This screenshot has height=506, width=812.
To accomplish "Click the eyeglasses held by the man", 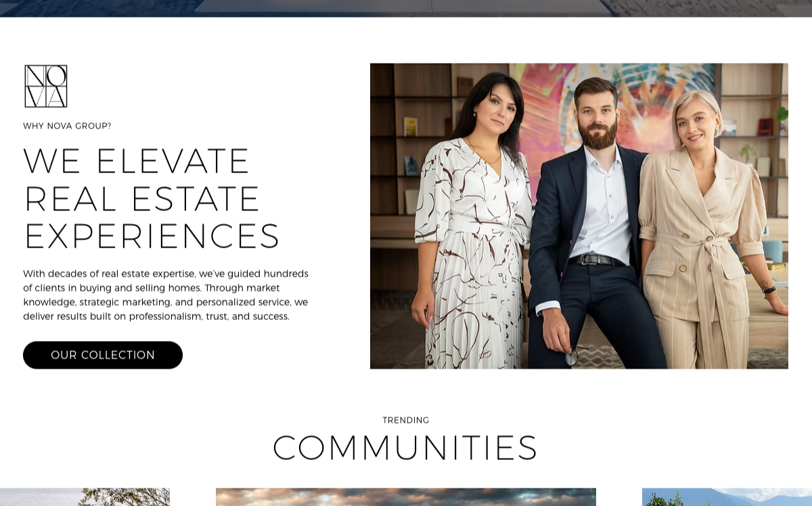I will 572,356.
